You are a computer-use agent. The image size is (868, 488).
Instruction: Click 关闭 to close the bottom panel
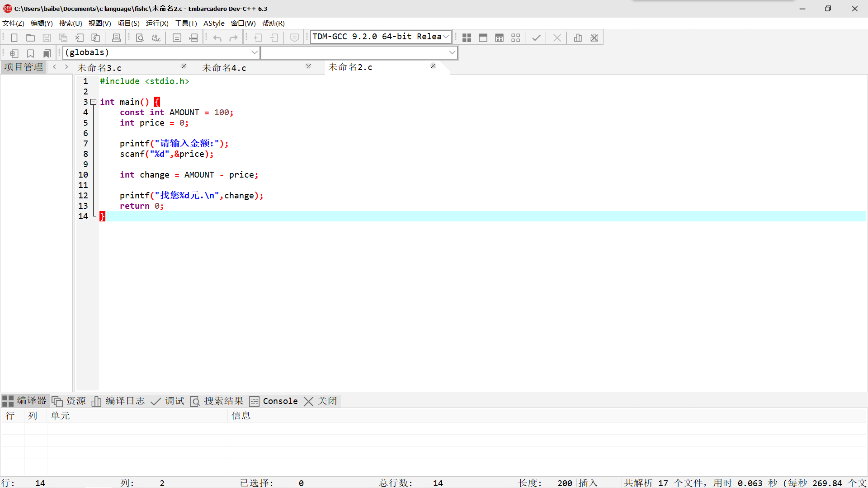[321, 401]
